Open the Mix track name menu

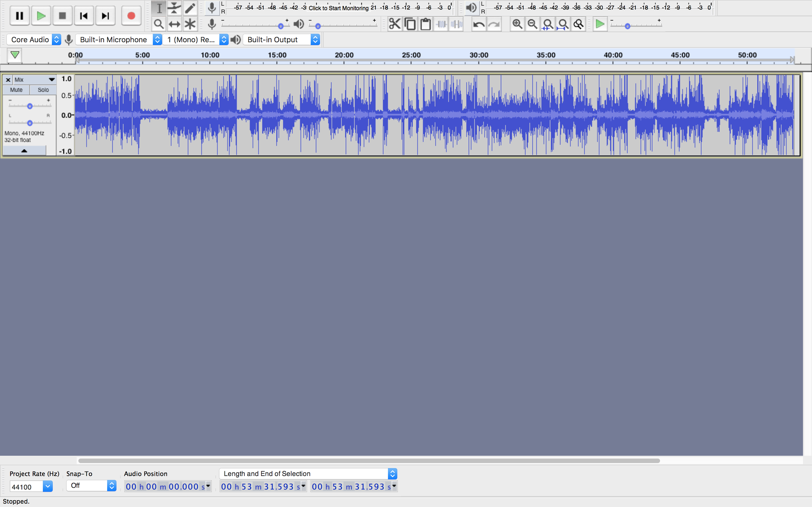(34, 80)
